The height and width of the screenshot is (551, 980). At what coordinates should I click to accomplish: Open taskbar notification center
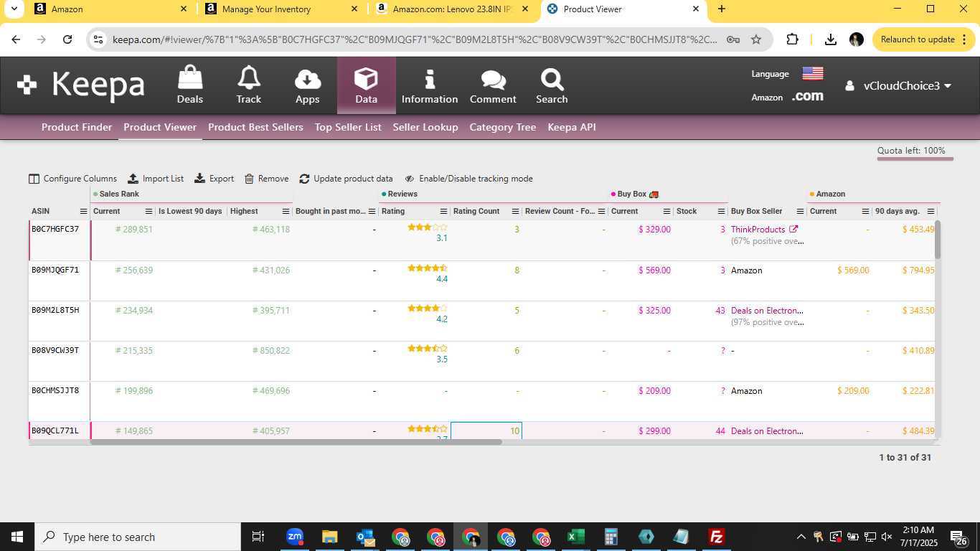[958, 537]
